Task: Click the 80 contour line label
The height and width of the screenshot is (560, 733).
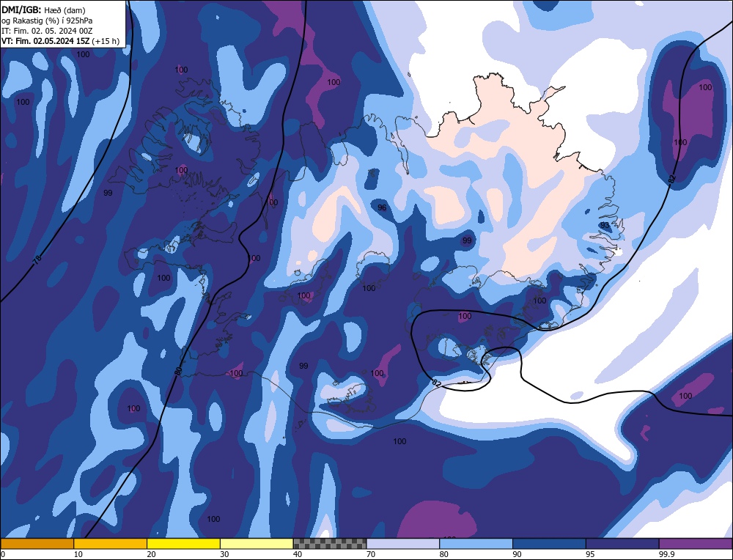Action: tap(178, 371)
